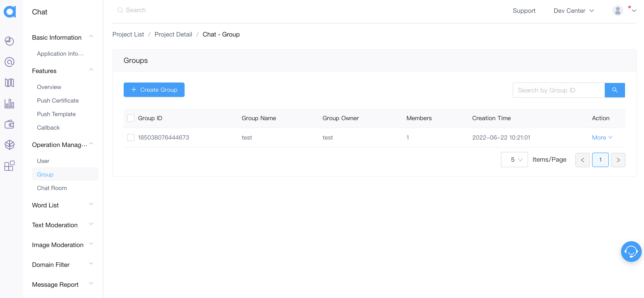The width and height of the screenshot is (644, 298).
Task: Navigate to next page using right arrow
Action: pyautogui.click(x=618, y=160)
